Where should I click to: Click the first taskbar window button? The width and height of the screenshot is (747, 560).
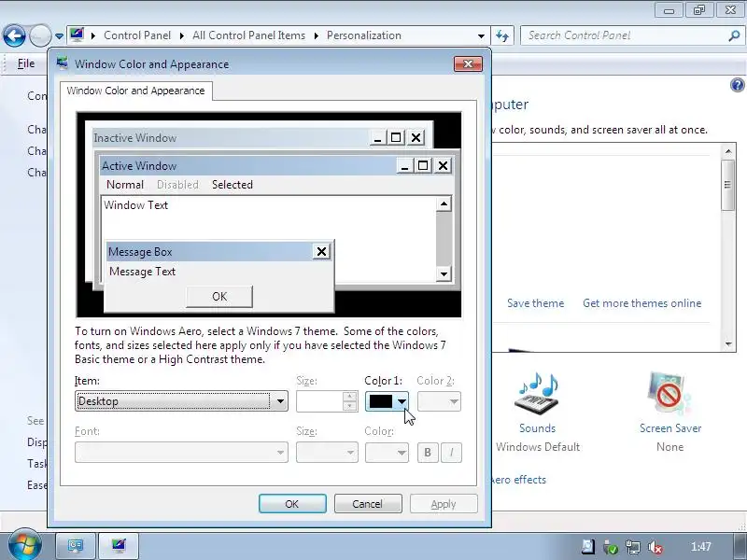pyautogui.click(x=76, y=545)
